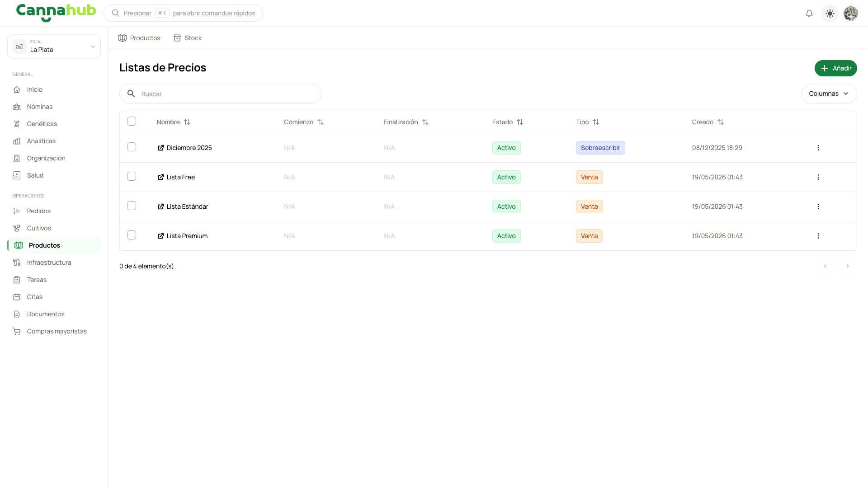The image size is (868, 488).
Task: Click the 08/12/2025 18:29 created date
Action: (x=717, y=148)
